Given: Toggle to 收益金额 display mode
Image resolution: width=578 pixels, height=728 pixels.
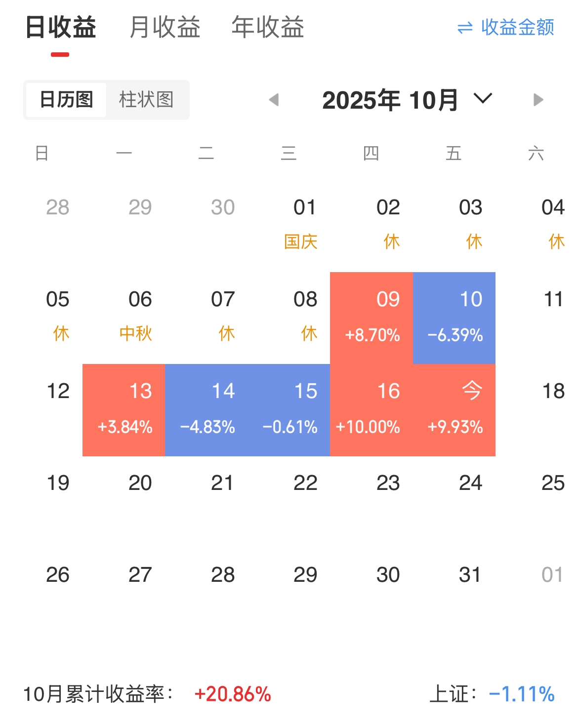Looking at the screenshot, I should tap(505, 28).
